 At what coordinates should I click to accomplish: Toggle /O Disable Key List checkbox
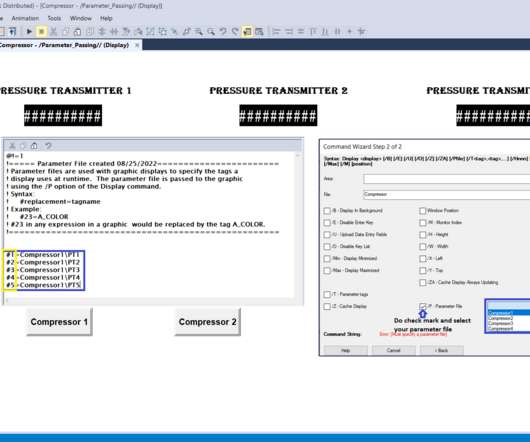pos(327,247)
